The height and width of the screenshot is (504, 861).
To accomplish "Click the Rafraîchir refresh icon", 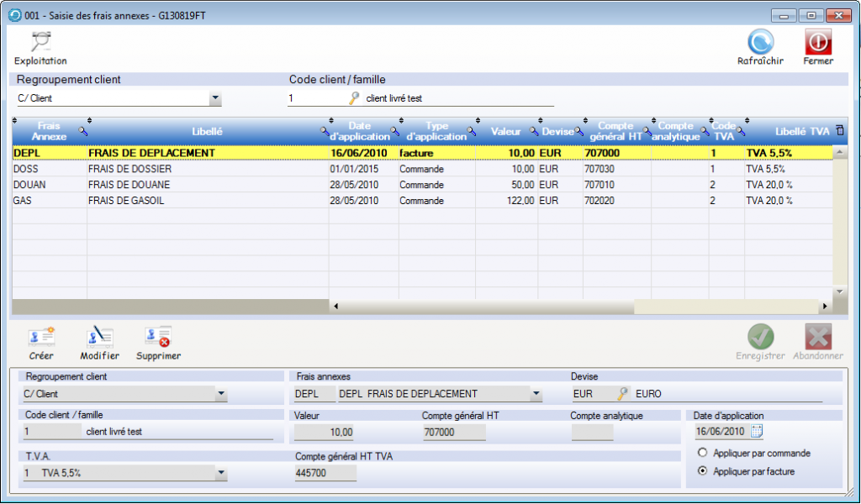I will pos(760,42).
